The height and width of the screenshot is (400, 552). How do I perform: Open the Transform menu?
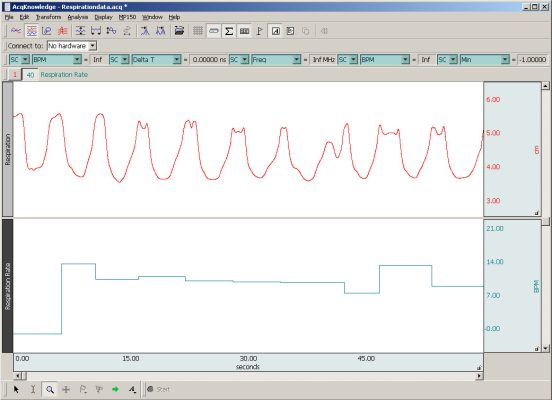coord(48,17)
